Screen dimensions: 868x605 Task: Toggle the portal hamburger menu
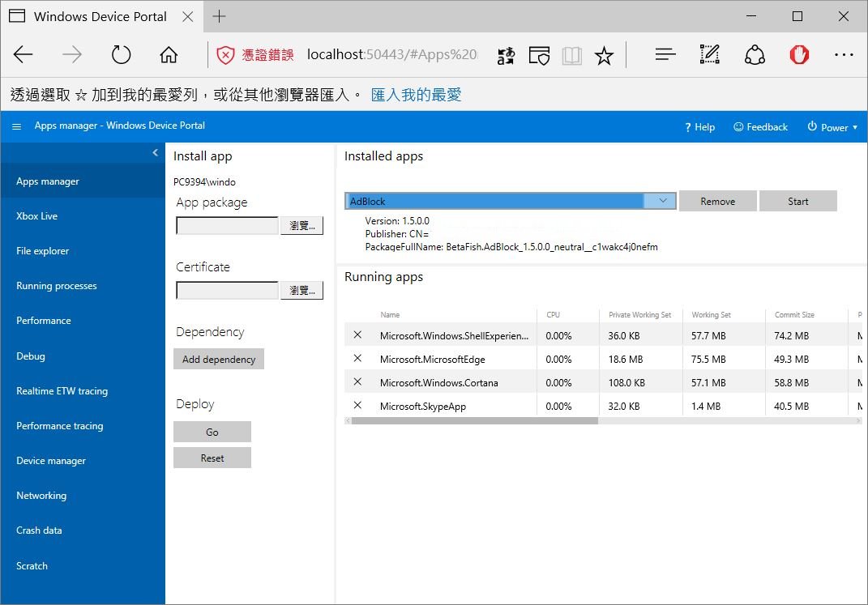(x=16, y=126)
